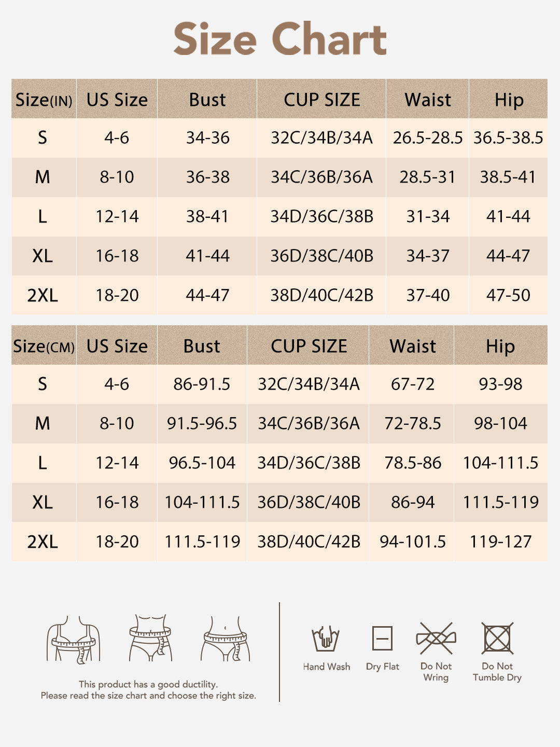The height and width of the screenshot is (747, 560).
Task: Click the 47-50 hip cell
Action: [x=508, y=295]
